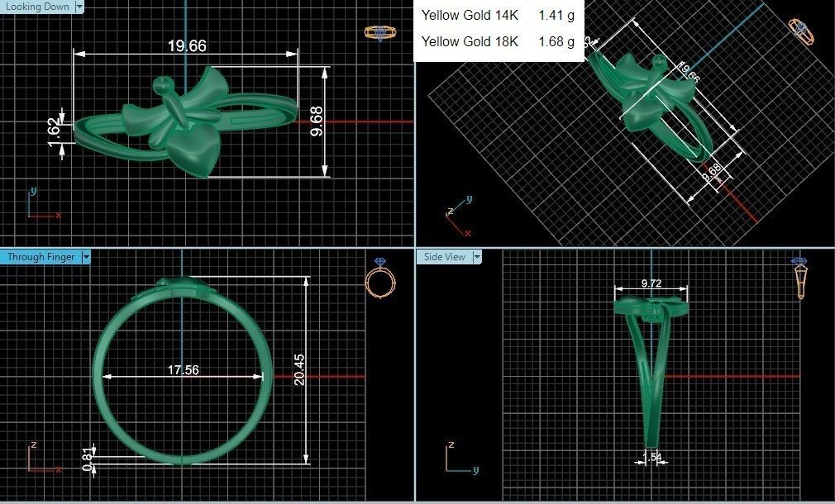Select the ring band in Through Finger view
Screen dimensions: 835x504
182,370
